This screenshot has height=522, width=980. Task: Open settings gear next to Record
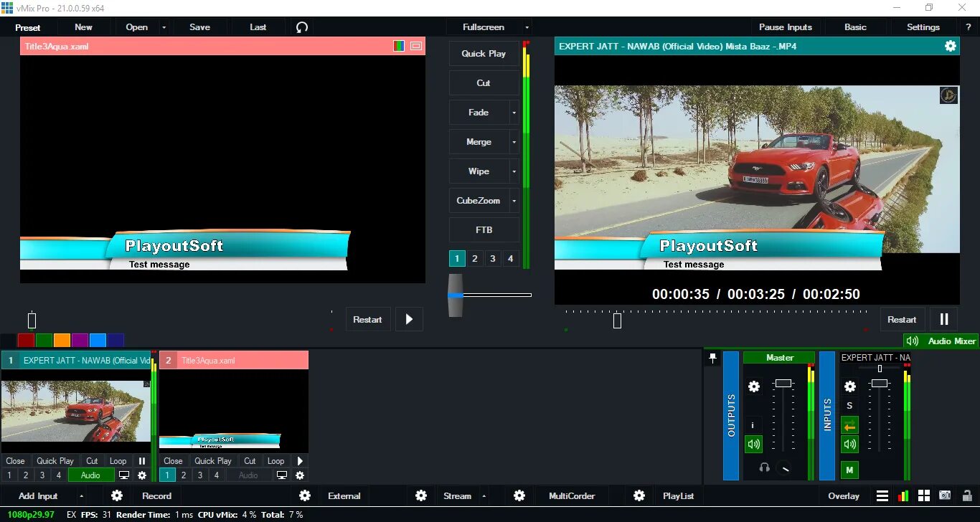point(117,495)
